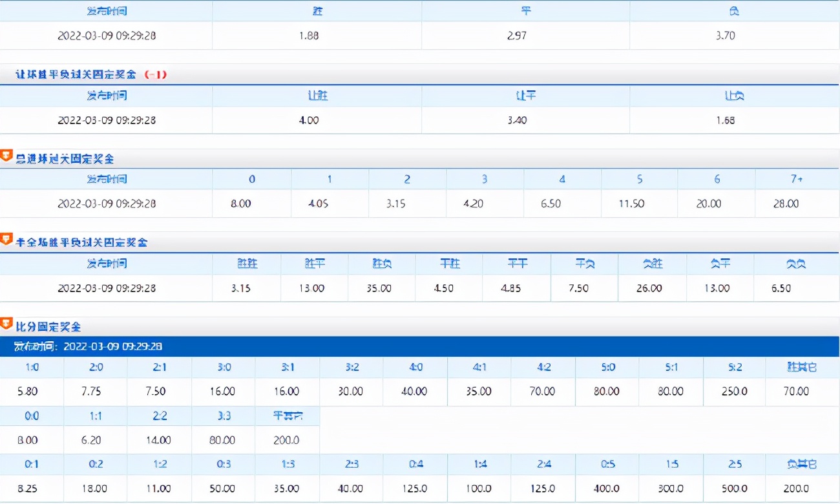Collapse the 半全场胜平负过关固定奖金 section icon
Viewport: 840px width, 504px height.
pyautogui.click(x=6, y=240)
